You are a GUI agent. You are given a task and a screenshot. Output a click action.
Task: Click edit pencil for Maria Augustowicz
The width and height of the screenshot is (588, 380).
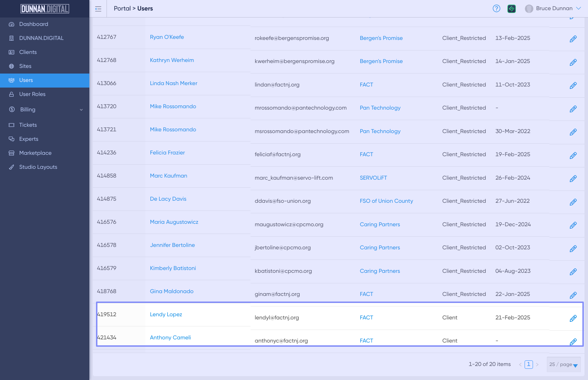[573, 225]
